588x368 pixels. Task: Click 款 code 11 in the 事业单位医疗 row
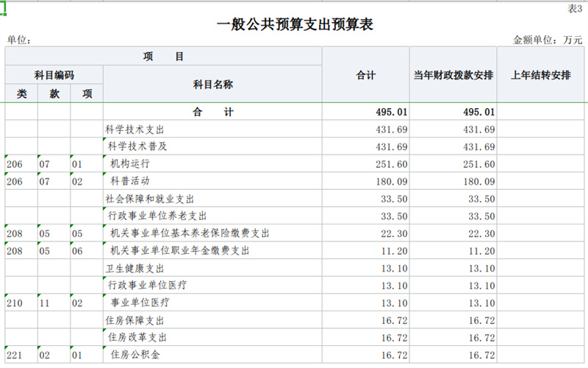(x=44, y=303)
